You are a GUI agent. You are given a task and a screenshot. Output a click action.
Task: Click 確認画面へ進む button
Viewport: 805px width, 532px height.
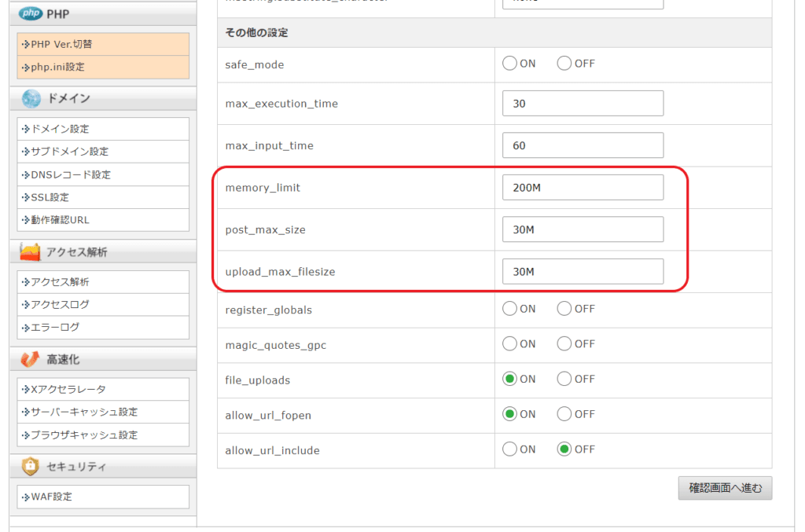(725, 488)
